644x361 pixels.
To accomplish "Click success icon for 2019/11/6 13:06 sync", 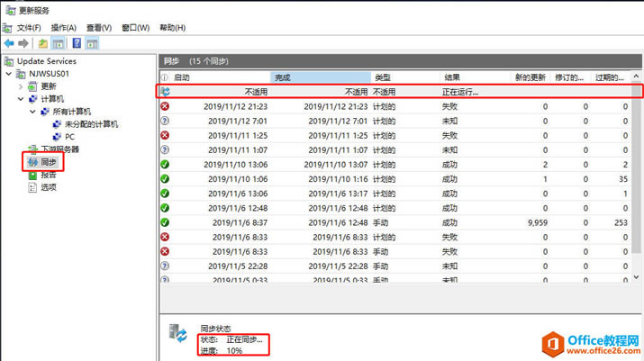I will click(x=165, y=194).
